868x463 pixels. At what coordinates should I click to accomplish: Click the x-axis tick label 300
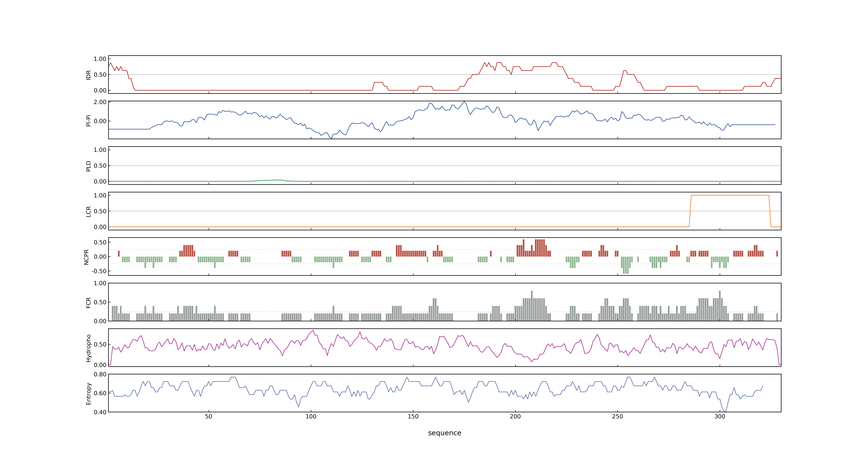[x=720, y=416]
